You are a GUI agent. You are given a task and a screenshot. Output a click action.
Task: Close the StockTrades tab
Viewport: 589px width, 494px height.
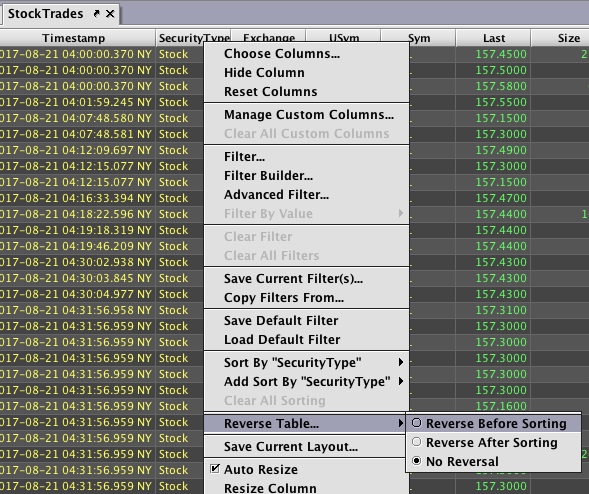tap(110, 14)
